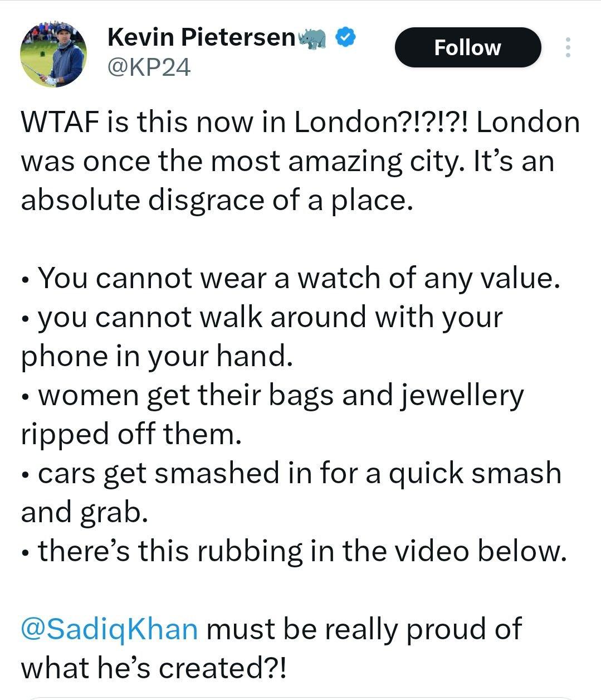
Task: Open the Kevin Pietersen display name
Action: tap(201, 37)
